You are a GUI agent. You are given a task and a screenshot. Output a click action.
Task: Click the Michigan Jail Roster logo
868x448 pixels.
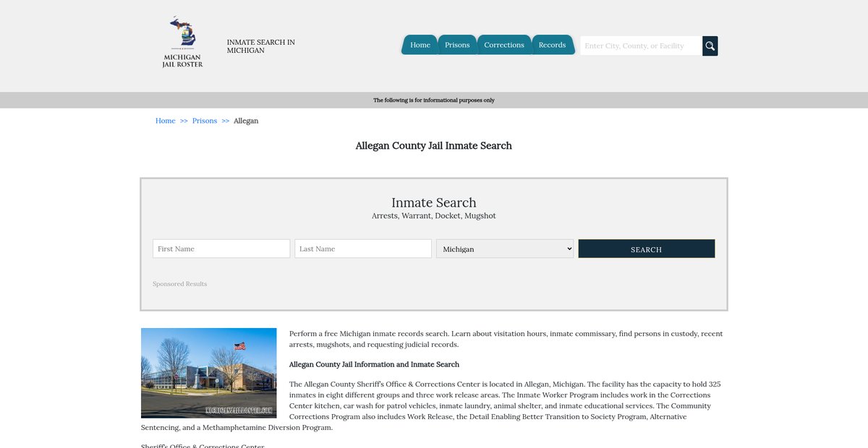coord(182,43)
